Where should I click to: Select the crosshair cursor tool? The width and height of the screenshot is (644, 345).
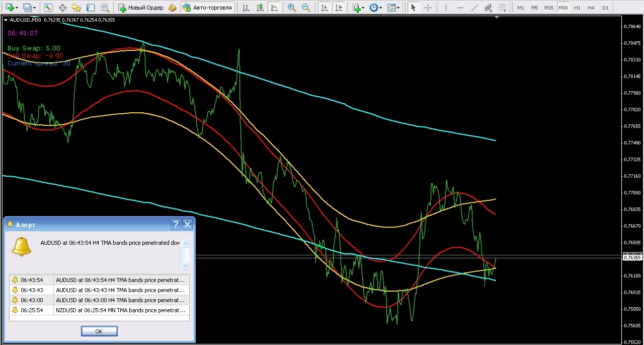pyautogui.click(x=428, y=8)
